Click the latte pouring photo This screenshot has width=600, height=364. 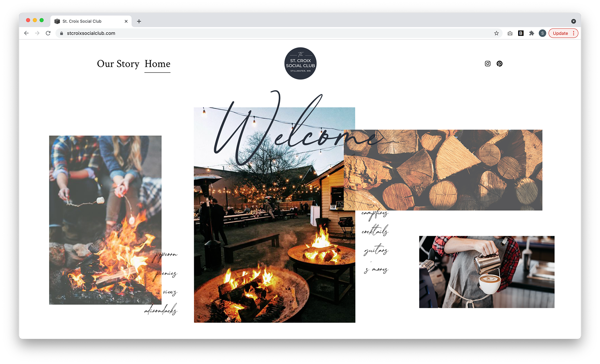click(487, 272)
